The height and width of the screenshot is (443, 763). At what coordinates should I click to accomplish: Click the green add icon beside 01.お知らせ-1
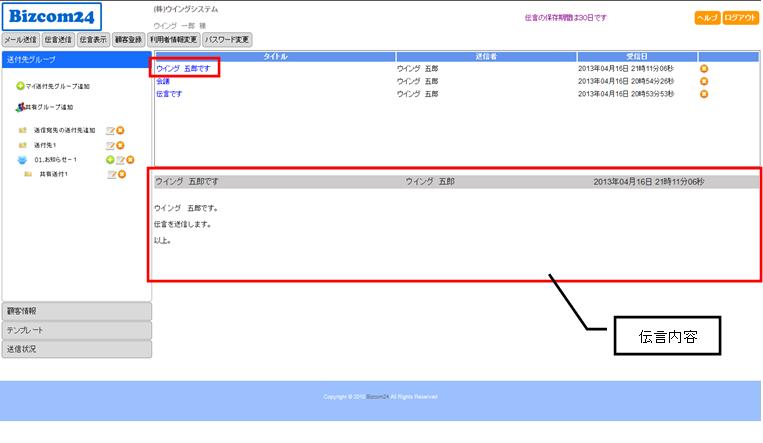pyautogui.click(x=109, y=160)
